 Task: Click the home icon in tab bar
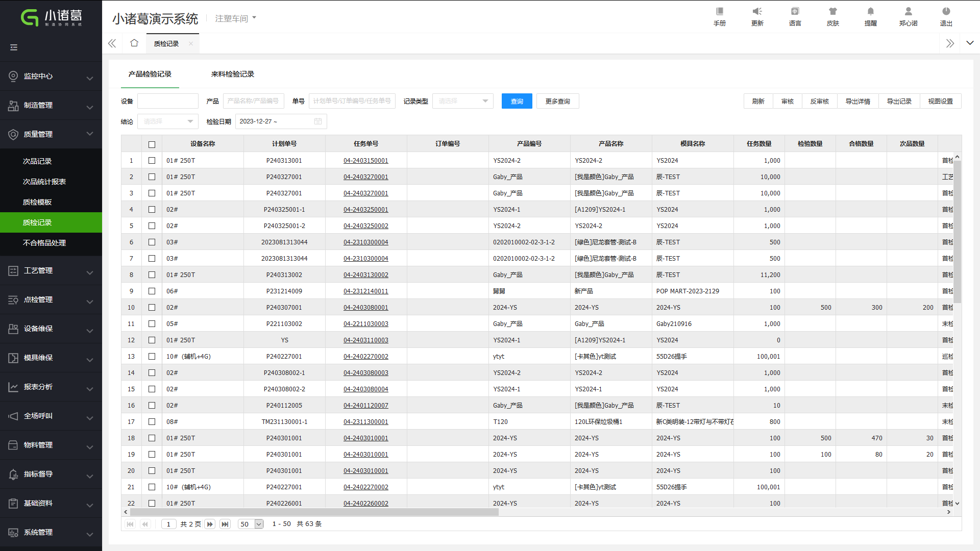(x=134, y=43)
